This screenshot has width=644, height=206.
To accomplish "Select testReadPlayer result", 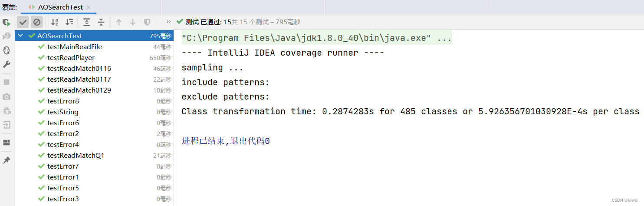I will click(x=94, y=57).
